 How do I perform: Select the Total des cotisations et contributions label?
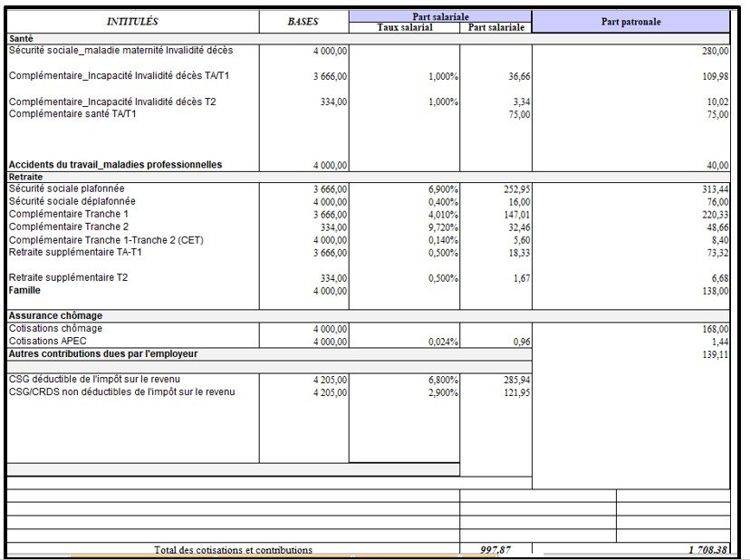pos(233,550)
